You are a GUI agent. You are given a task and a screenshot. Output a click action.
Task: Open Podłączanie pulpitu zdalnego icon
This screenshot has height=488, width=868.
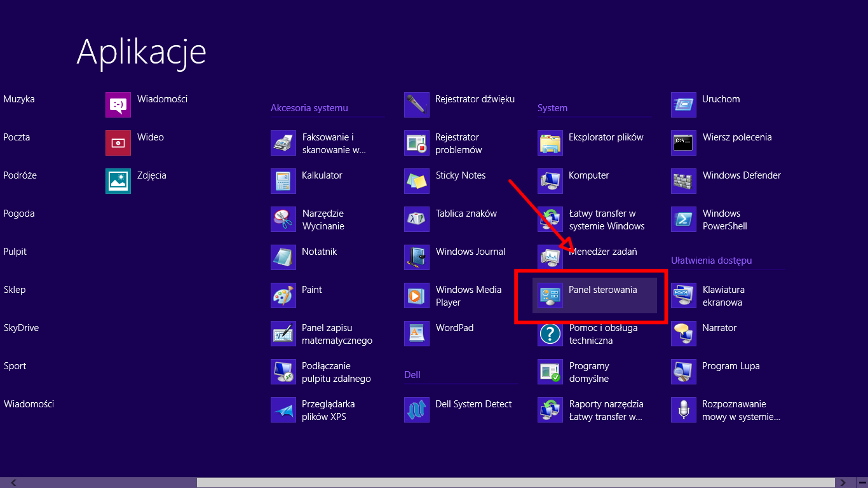pyautogui.click(x=283, y=372)
